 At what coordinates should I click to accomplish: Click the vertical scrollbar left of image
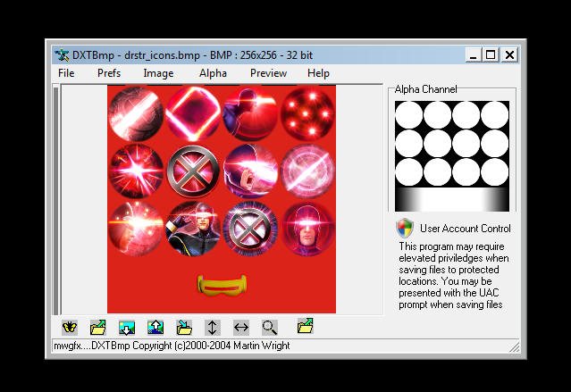click(x=55, y=200)
